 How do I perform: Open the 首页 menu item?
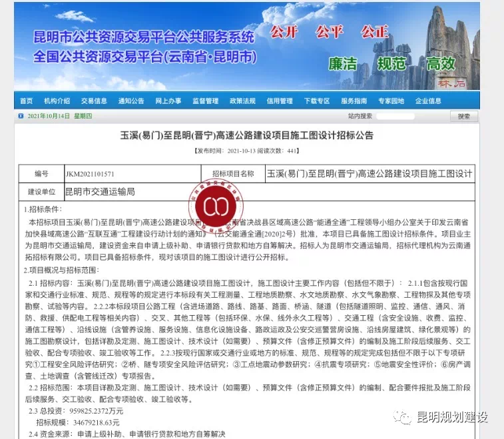tap(27, 101)
